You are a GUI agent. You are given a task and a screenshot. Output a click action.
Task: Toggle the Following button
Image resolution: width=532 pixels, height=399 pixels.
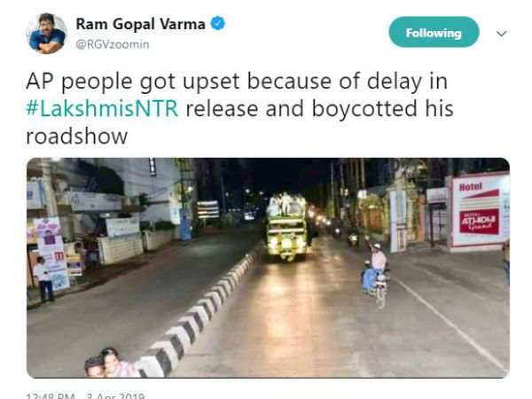coord(434,32)
